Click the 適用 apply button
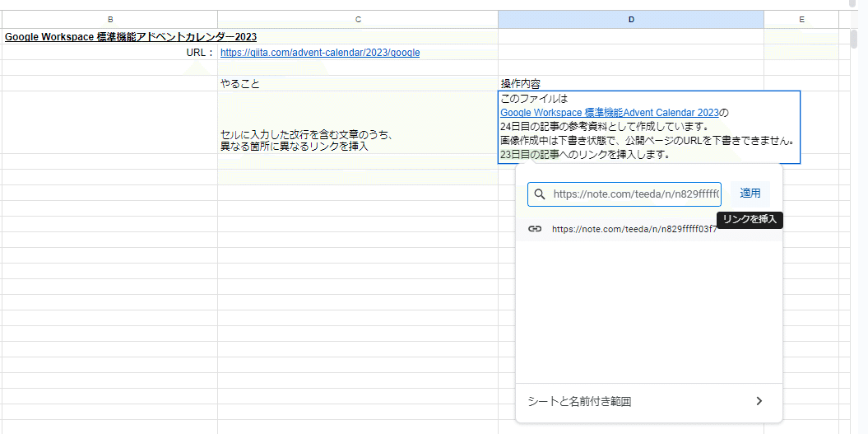Image resolution: width=868 pixels, height=434 pixels. point(750,194)
